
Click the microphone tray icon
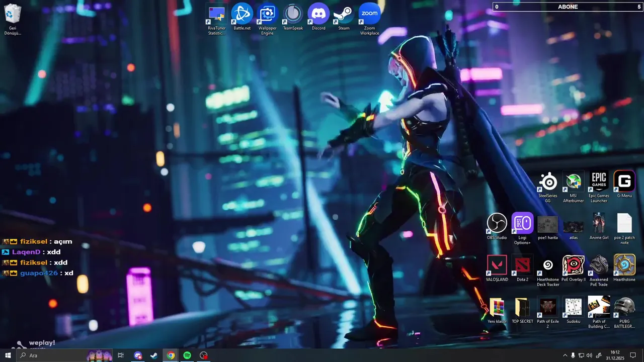573,355
